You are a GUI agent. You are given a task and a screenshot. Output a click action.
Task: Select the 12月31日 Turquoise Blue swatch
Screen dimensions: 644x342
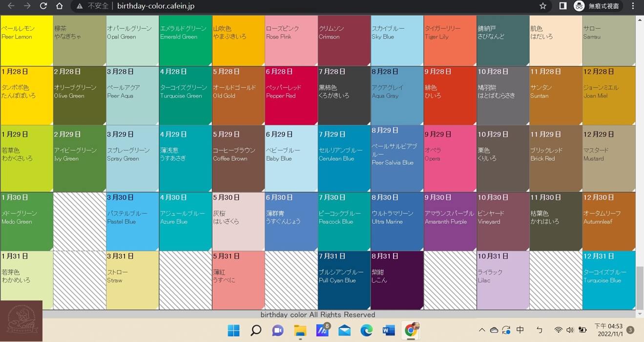608,280
